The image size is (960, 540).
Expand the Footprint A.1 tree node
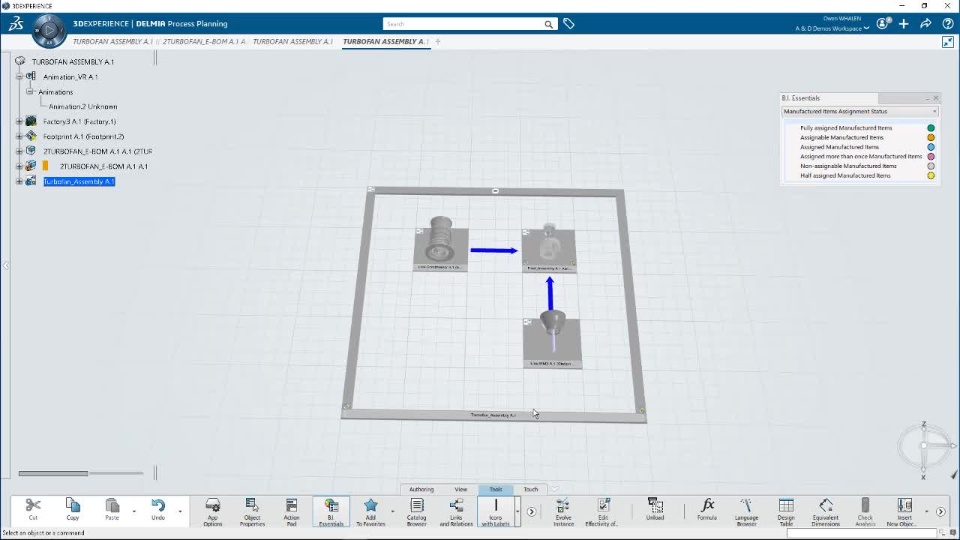[19, 137]
